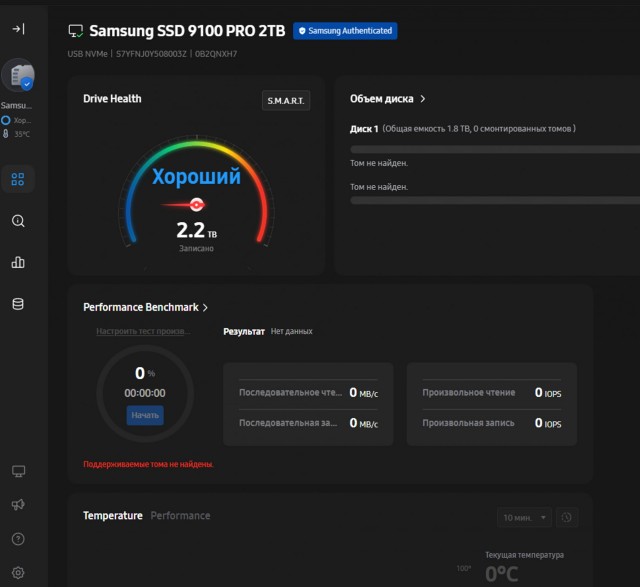Open the 10 мин. time range dropdown
The height and width of the screenshot is (587, 640).
pyautogui.click(x=524, y=518)
